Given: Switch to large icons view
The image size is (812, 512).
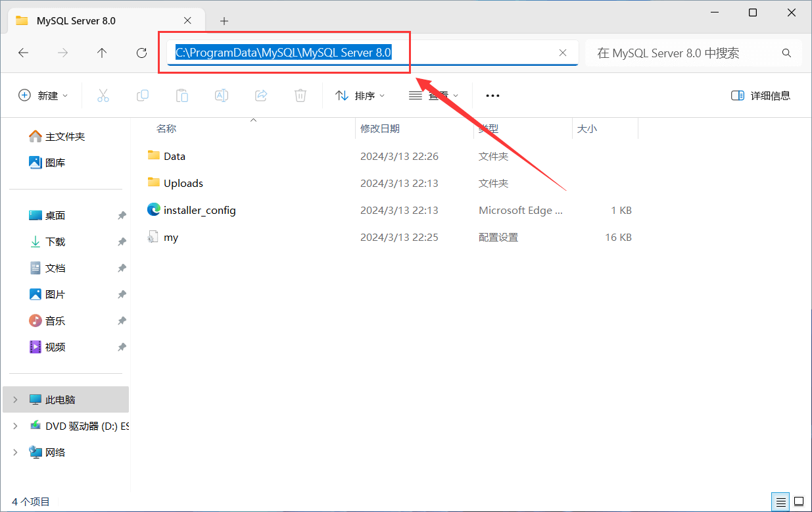Looking at the screenshot, I should click(x=799, y=501).
